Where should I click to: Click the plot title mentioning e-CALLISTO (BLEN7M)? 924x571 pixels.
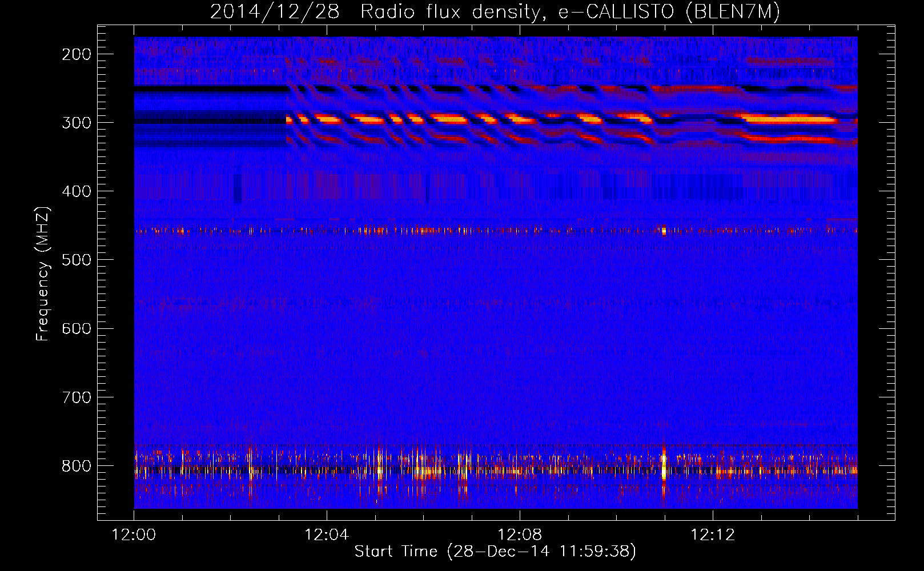pos(495,11)
